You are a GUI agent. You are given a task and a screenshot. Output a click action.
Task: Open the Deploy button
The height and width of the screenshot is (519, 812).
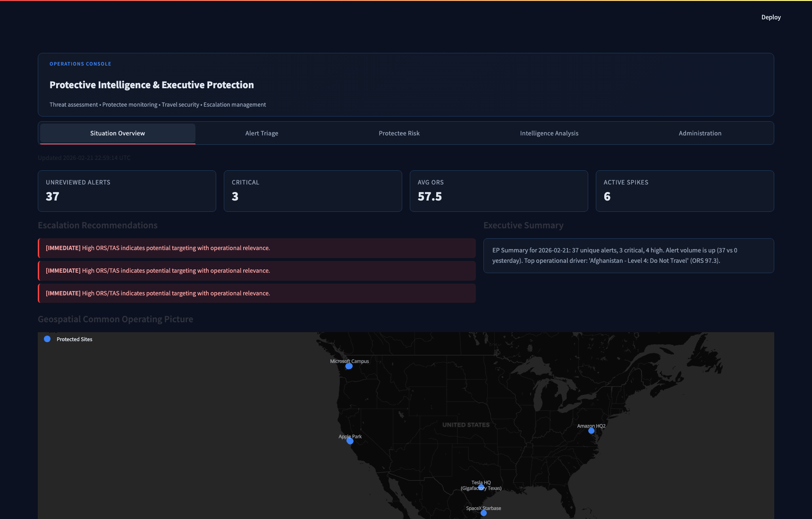pos(771,17)
